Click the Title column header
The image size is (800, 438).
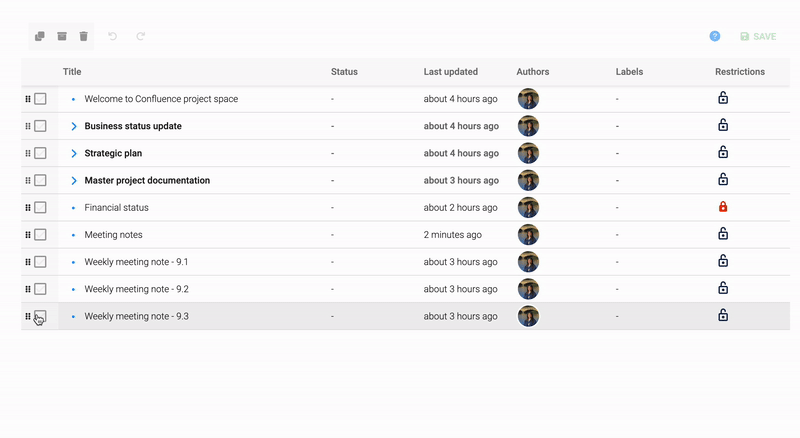point(72,72)
